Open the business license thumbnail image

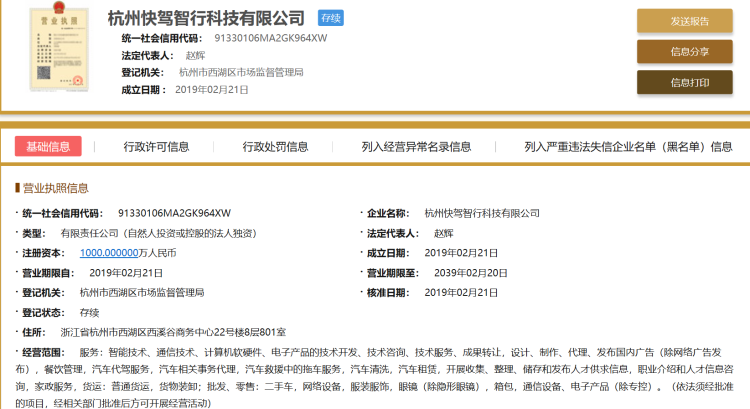pyautogui.click(x=59, y=47)
